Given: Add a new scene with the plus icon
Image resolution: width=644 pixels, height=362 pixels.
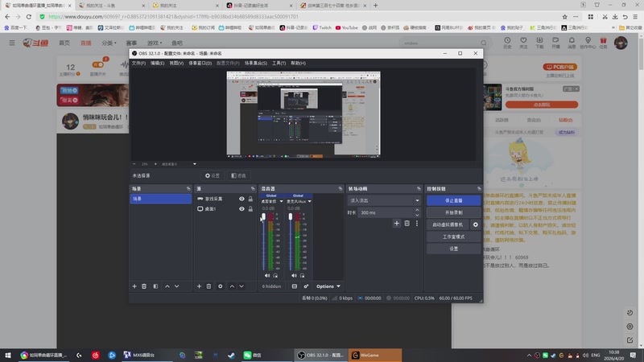Looking at the screenshot, I should pos(134,286).
